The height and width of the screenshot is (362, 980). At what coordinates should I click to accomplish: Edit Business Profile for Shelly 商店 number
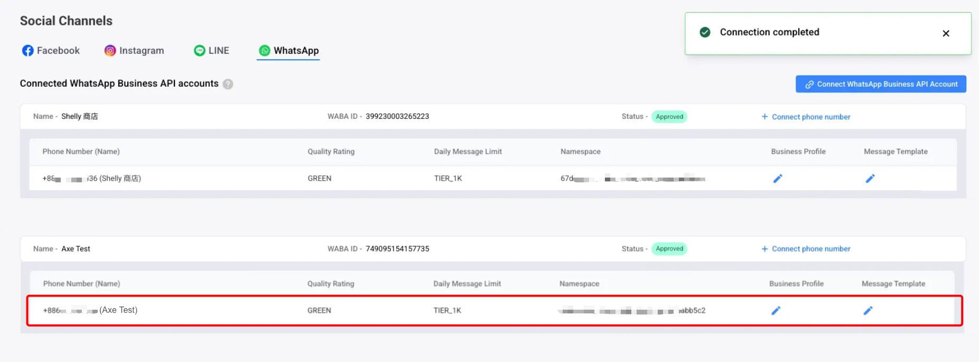point(777,179)
